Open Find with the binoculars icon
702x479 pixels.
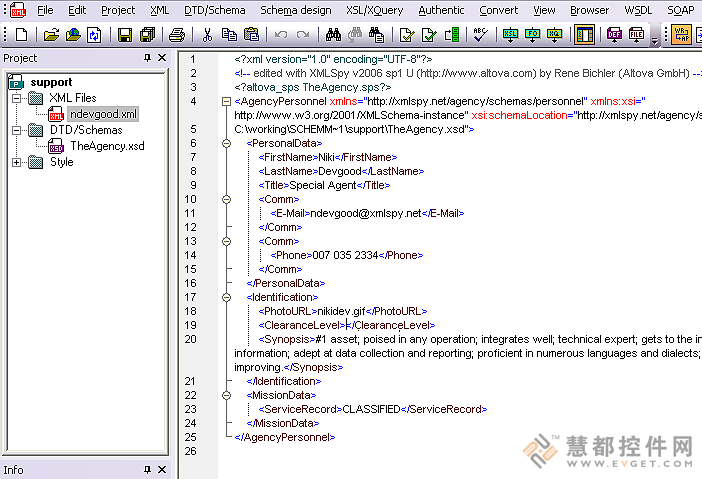click(x=333, y=34)
